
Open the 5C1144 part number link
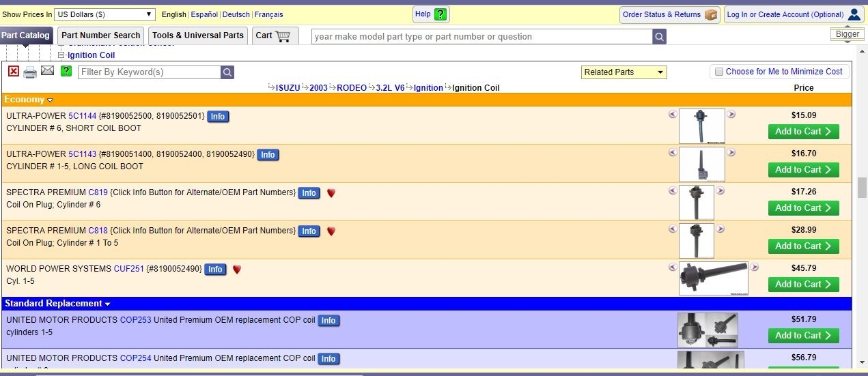(x=83, y=116)
